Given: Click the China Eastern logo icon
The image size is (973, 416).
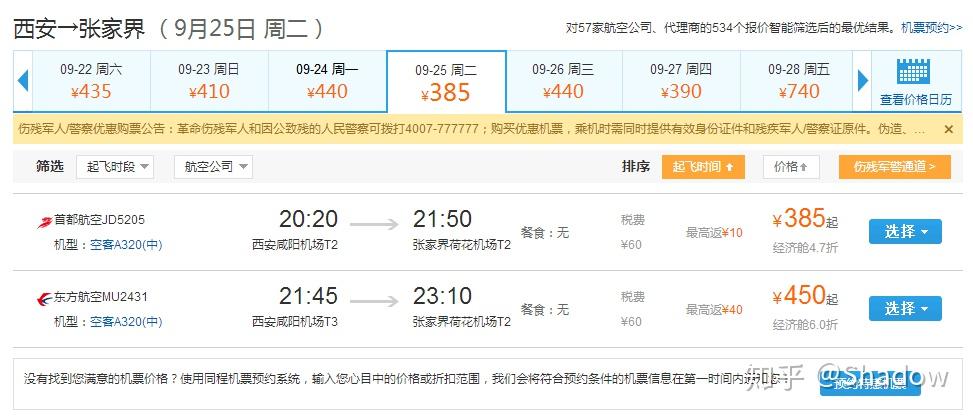Looking at the screenshot, I should (x=45, y=299).
